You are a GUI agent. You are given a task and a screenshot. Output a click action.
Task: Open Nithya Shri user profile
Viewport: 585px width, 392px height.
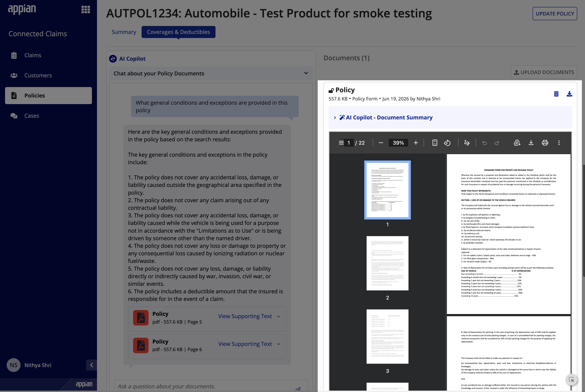click(x=29, y=365)
